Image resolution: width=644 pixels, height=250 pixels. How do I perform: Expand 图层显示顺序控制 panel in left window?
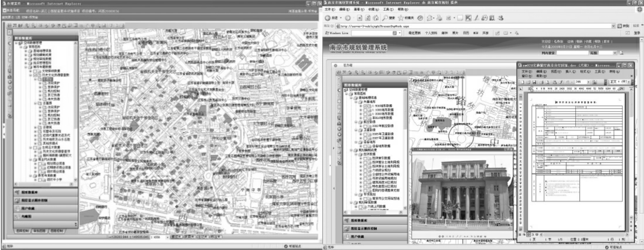coord(46,201)
